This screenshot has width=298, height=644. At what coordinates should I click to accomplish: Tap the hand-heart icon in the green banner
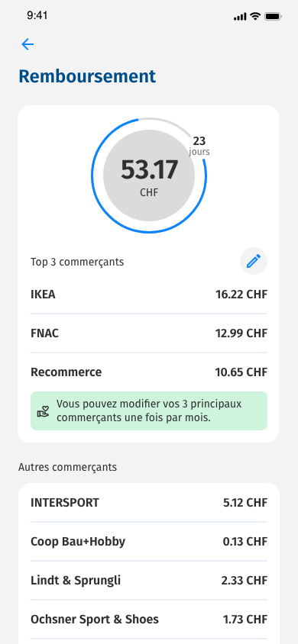(43, 411)
